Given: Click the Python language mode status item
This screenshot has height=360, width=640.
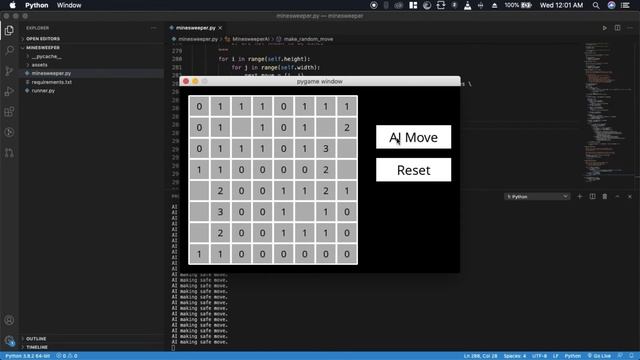Looking at the screenshot, I should tap(573, 356).
